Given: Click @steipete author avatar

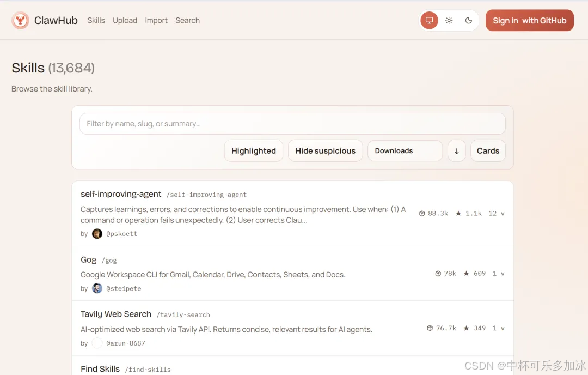Looking at the screenshot, I should click(97, 288).
